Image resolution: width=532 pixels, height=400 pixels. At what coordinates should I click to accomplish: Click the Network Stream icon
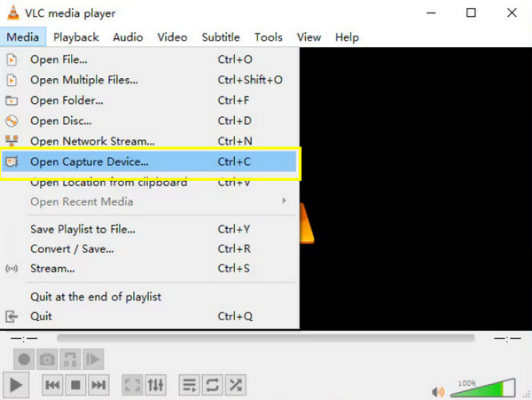click(x=12, y=141)
